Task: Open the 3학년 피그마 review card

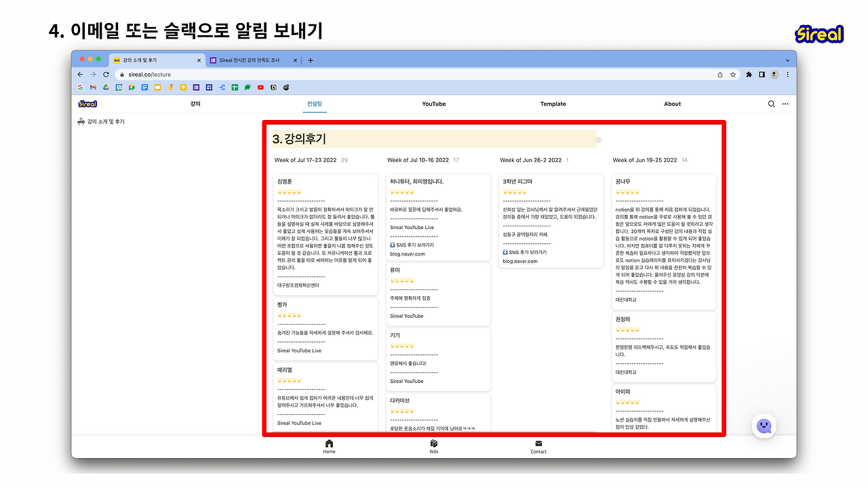Action: pyautogui.click(x=551, y=221)
